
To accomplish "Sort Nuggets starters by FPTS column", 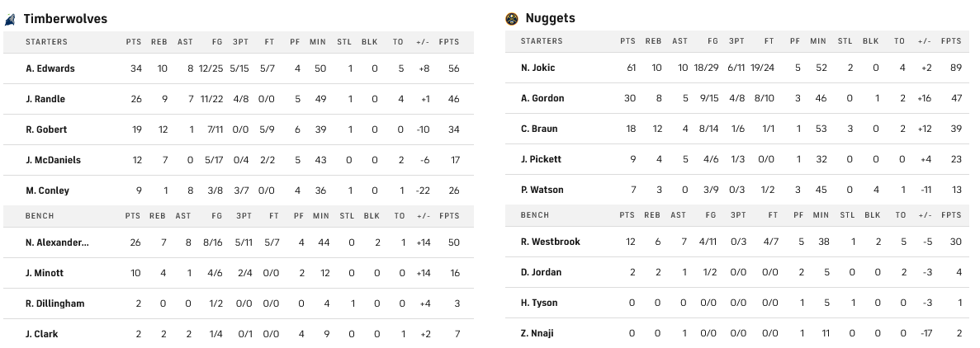I will pos(951,40).
